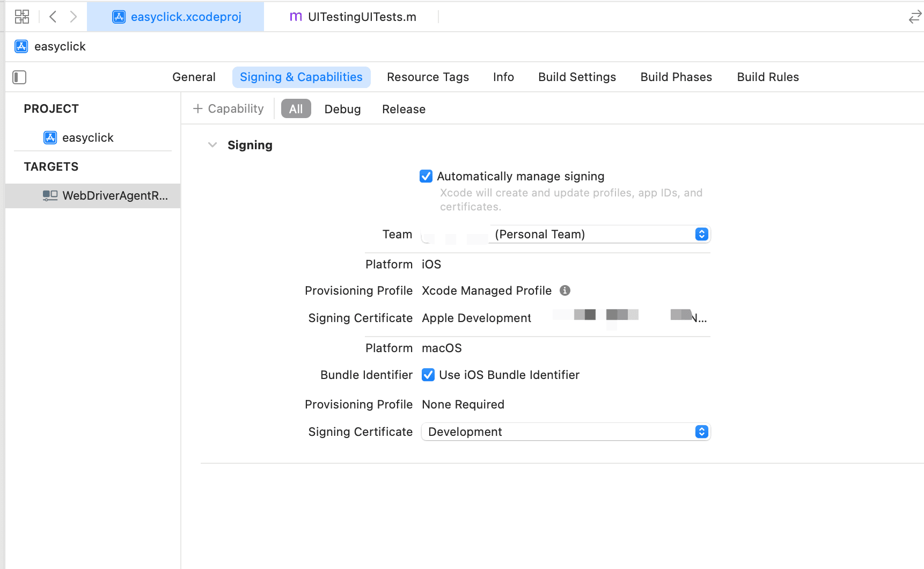
Task: Click the TARGETS header label
Action: [51, 166]
